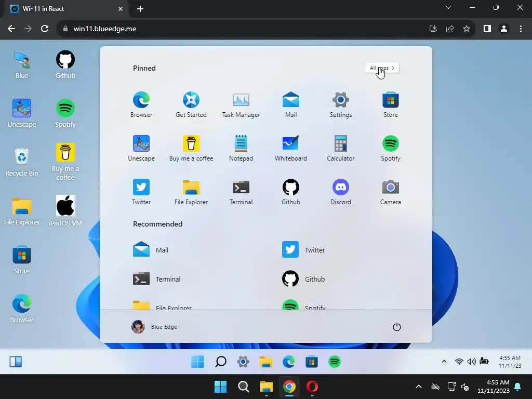Select Win11 in React tab
532x399 pixels.
pyautogui.click(x=66, y=9)
